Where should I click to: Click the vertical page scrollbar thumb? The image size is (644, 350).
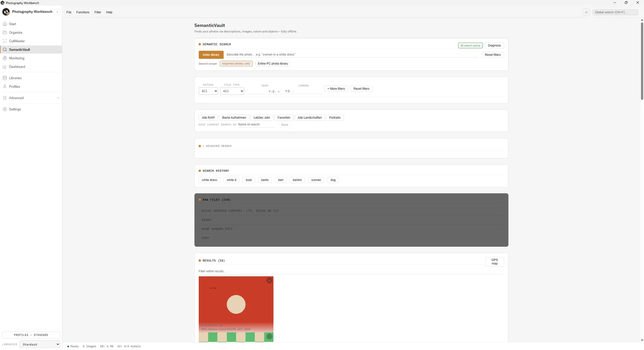[642, 61]
